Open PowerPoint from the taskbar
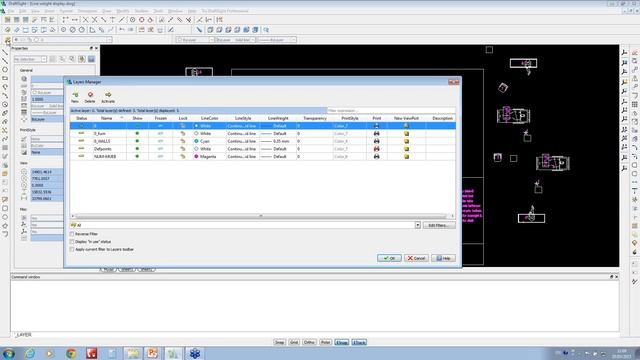This screenshot has width=640, height=360. (x=152, y=353)
